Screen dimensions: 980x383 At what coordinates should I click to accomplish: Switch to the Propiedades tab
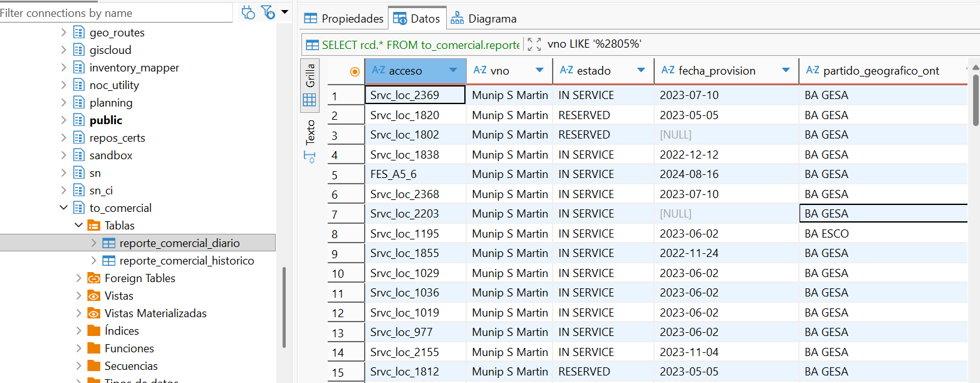343,19
